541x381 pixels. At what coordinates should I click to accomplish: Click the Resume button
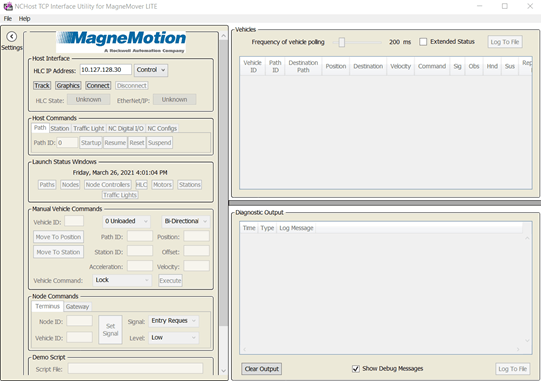(115, 143)
